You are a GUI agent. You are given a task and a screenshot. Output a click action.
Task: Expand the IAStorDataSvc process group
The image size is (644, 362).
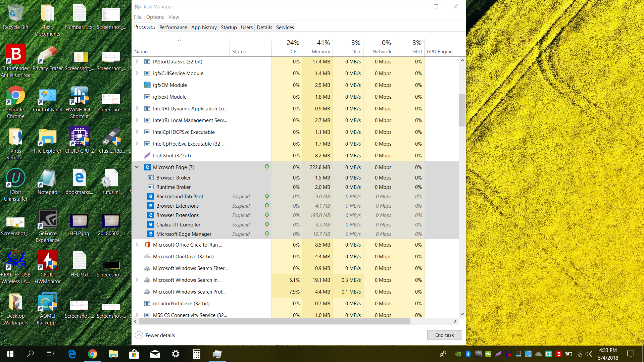coord(137,61)
